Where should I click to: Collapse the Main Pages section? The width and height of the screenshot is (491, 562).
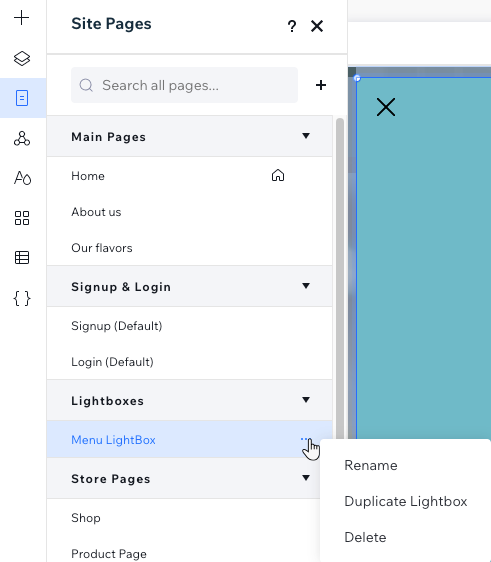click(306, 136)
